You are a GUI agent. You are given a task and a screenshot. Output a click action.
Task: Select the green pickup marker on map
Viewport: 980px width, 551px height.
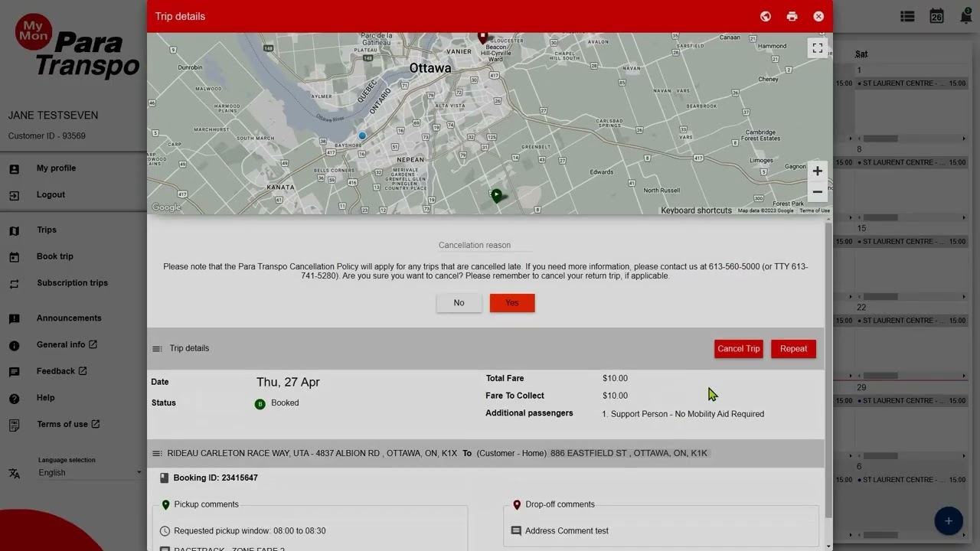pyautogui.click(x=496, y=196)
